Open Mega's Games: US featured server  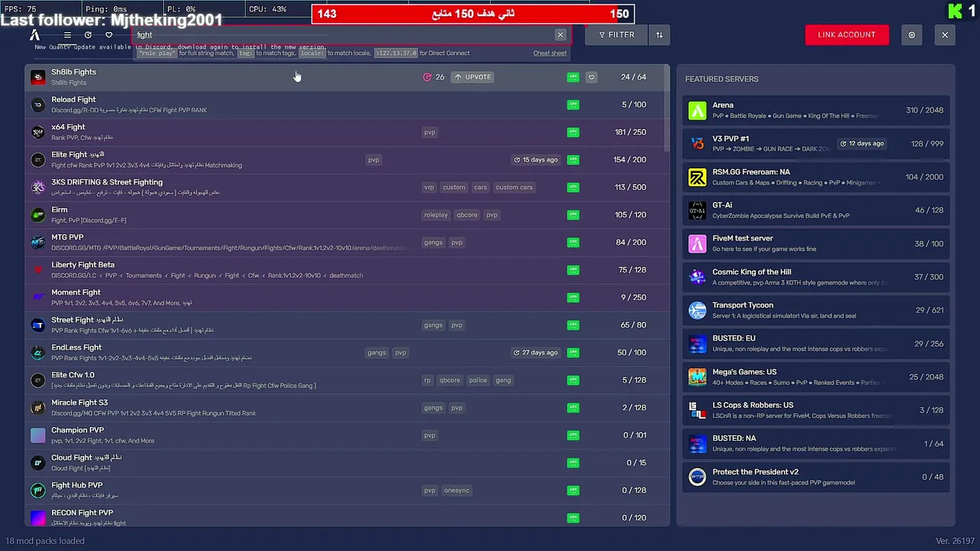816,377
